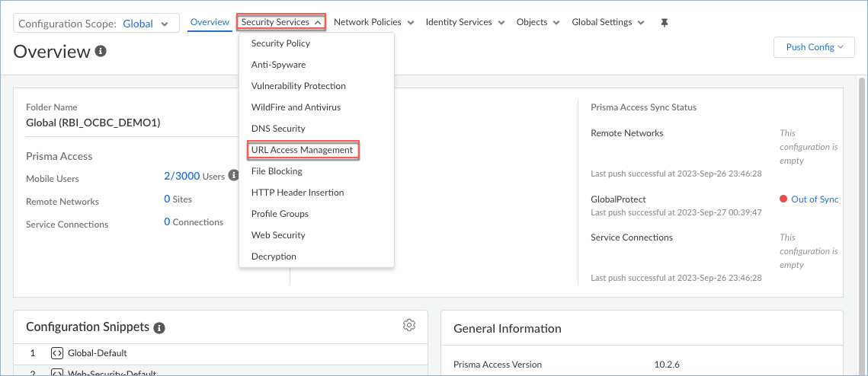The width and height of the screenshot is (868, 376).
Task: Choose Anti-Spyware from Security Services menu
Action: coord(278,65)
